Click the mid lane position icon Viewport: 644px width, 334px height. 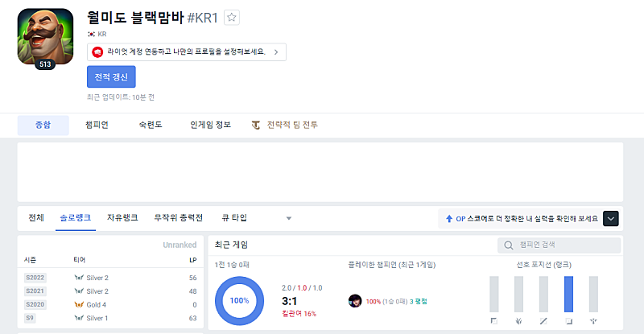(544, 321)
